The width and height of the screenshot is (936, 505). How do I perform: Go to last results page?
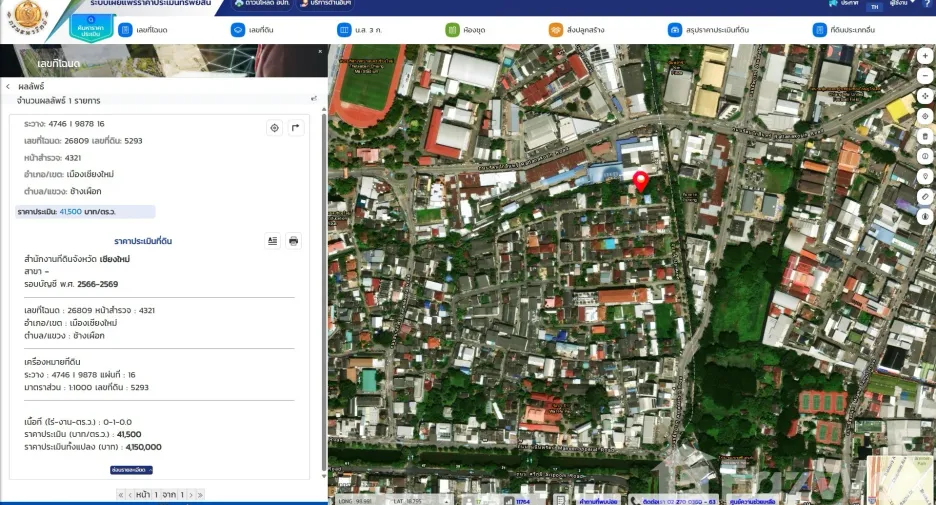point(200,495)
